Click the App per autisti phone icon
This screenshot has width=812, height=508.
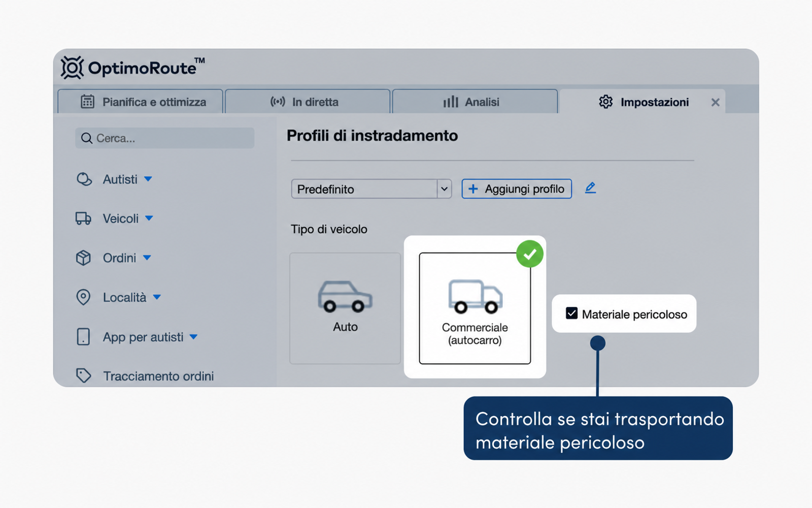(x=83, y=337)
